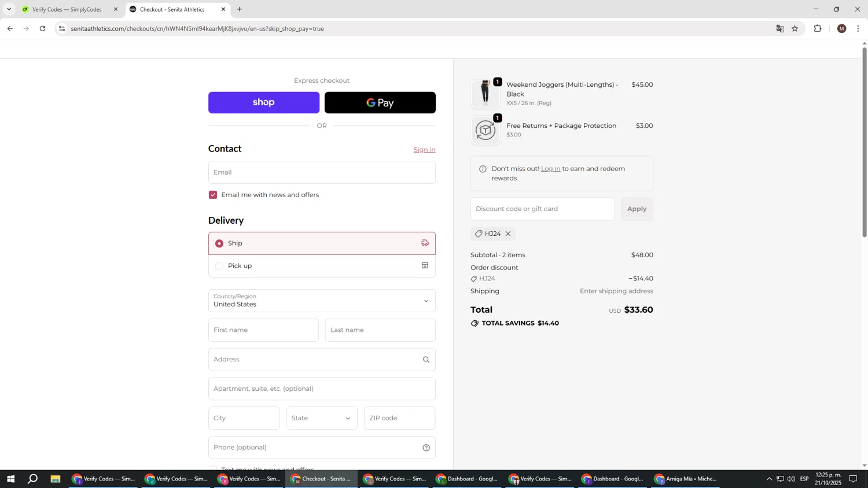Open the browser extensions puzzle icon
This screenshot has width=868, height=488.
[818, 28]
